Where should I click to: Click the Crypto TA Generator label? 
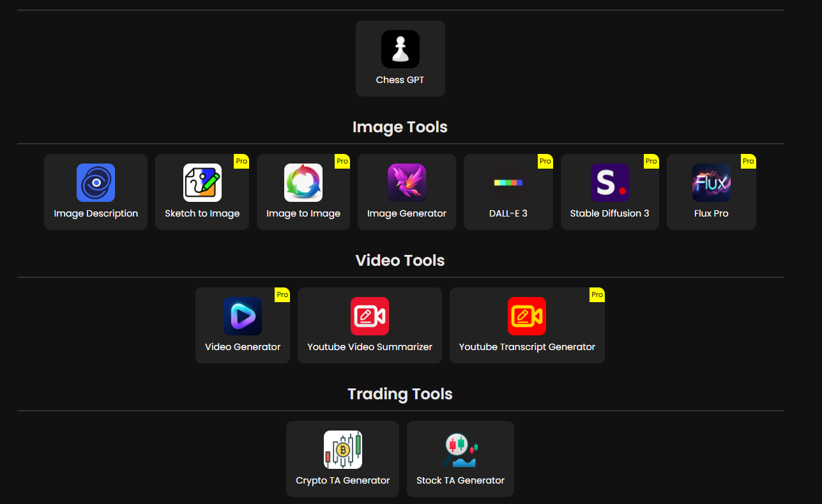[343, 481]
